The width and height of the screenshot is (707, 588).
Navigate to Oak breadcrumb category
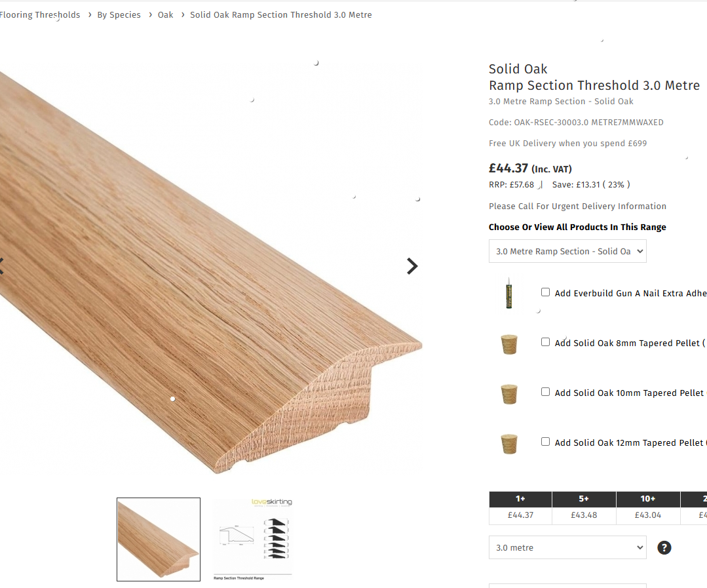[x=166, y=15]
